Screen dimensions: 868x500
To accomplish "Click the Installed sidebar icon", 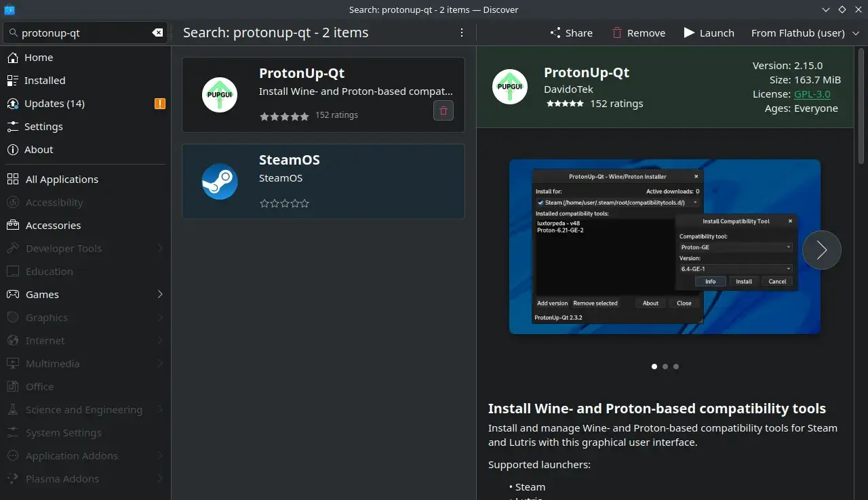I will click(12, 81).
